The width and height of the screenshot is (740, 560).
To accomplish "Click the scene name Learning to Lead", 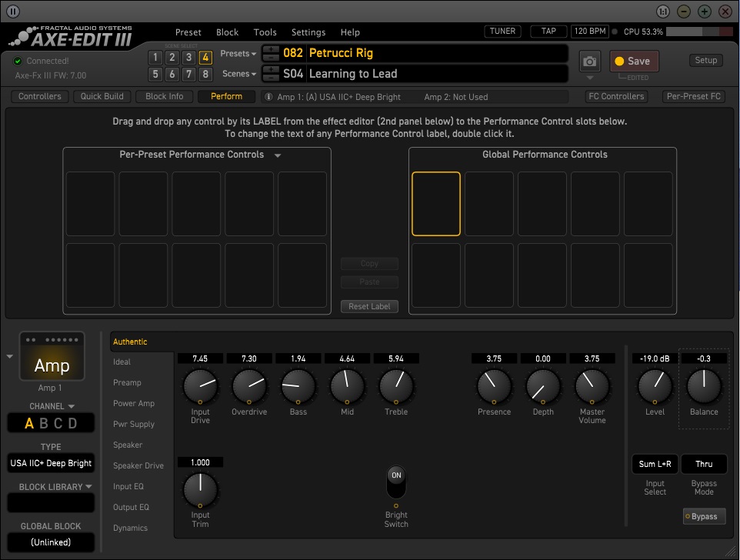I will coord(353,74).
